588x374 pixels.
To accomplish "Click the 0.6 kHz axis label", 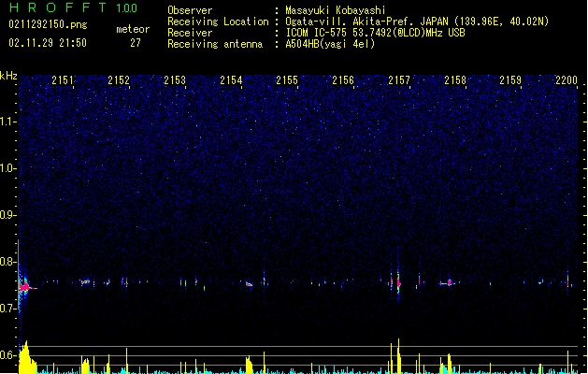I will (7, 355).
